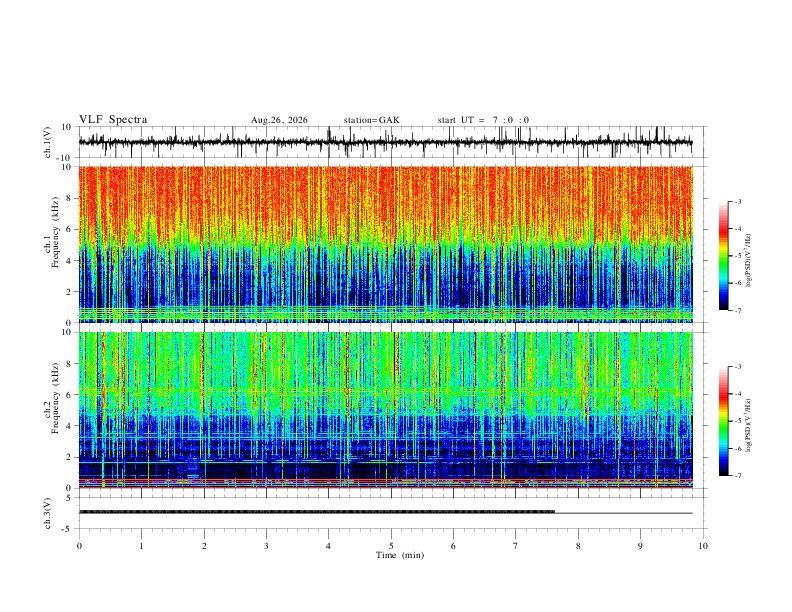Viewport: 792px width, 612px height.
Task: Click the ch.2 'Frequency (kHz)' axis label
Action: coord(55,398)
